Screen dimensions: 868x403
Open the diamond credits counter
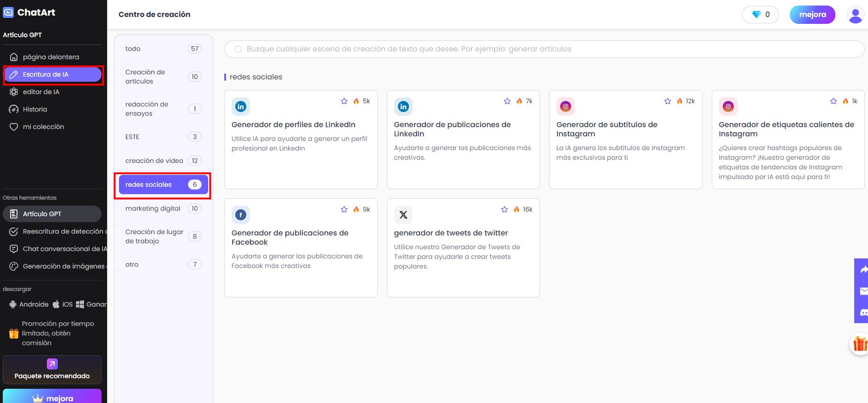point(760,15)
